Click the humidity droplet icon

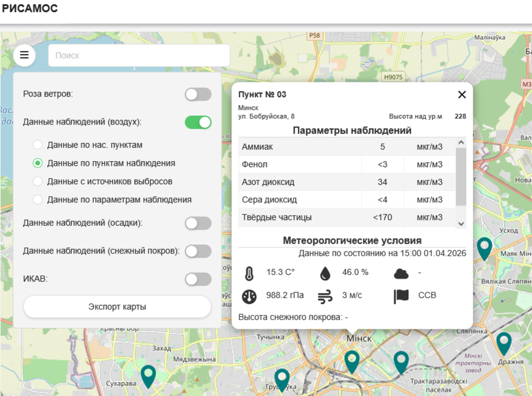[325, 273]
